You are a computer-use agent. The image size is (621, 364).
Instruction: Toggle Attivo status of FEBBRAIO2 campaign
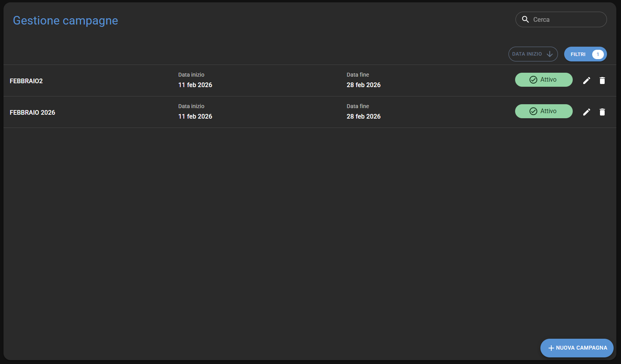coord(544,80)
